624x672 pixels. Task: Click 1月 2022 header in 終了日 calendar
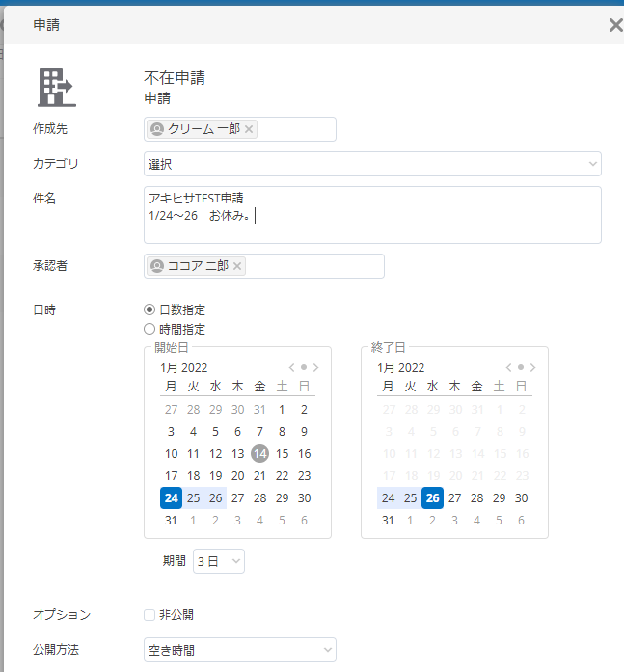tap(400, 367)
